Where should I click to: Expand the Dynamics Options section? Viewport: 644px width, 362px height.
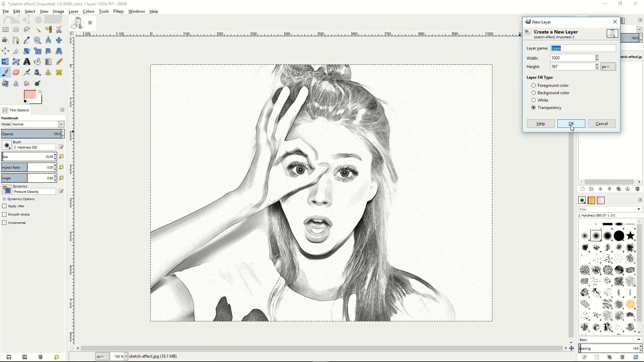pyautogui.click(x=4, y=199)
